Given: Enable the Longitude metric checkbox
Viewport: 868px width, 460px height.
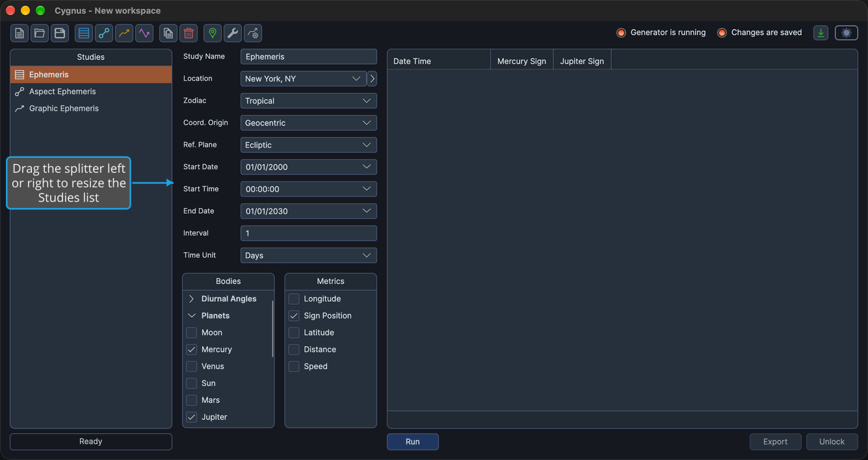Looking at the screenshot, I should coord(294,299).
